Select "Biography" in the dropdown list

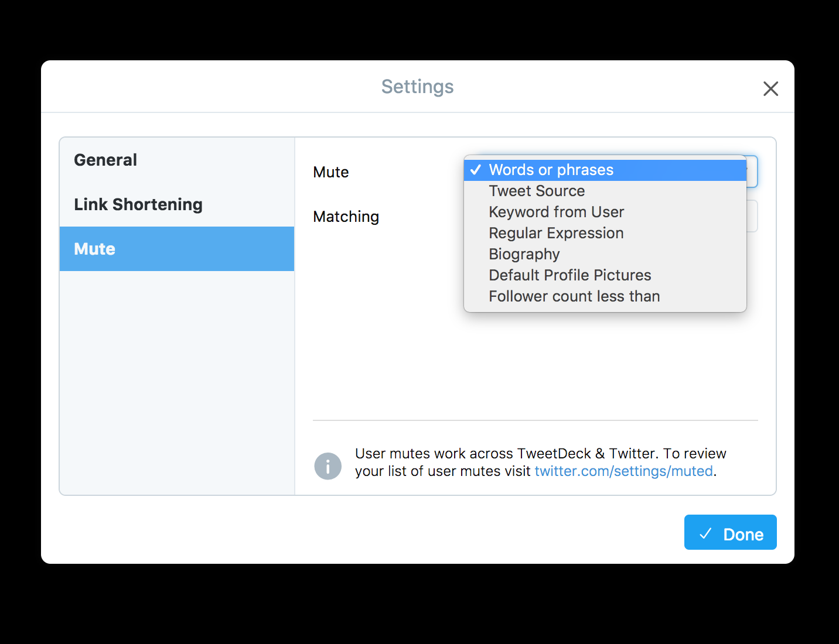[x=524, y=254]
